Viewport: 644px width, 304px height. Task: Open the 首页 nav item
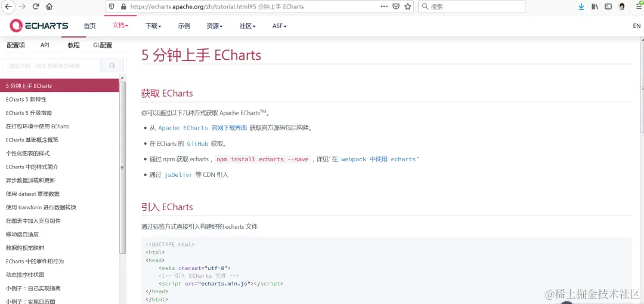[89, 26]
